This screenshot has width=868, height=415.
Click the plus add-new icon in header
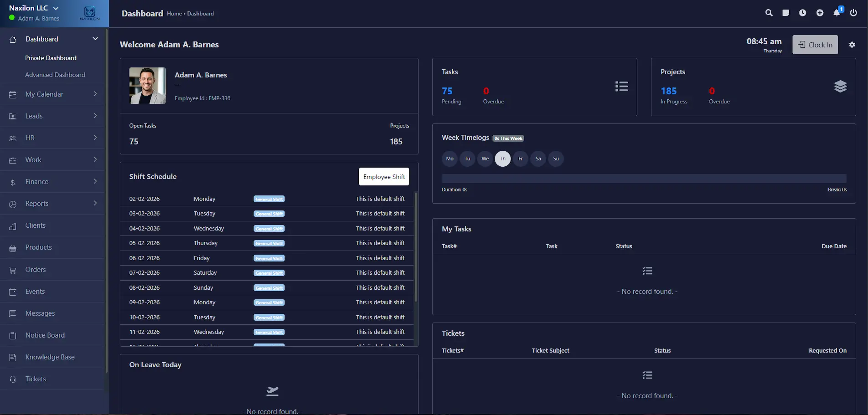(x=820, y=13)
